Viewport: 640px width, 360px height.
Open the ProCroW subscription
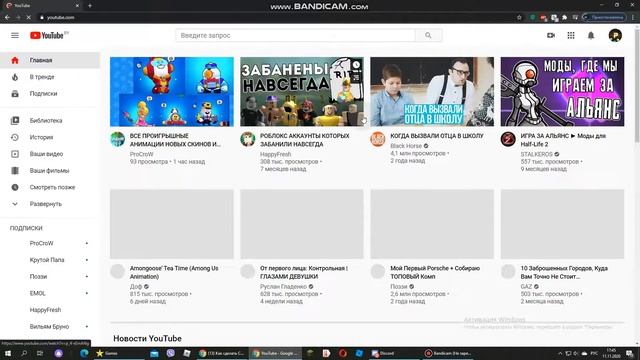click(x=50, y=243)
